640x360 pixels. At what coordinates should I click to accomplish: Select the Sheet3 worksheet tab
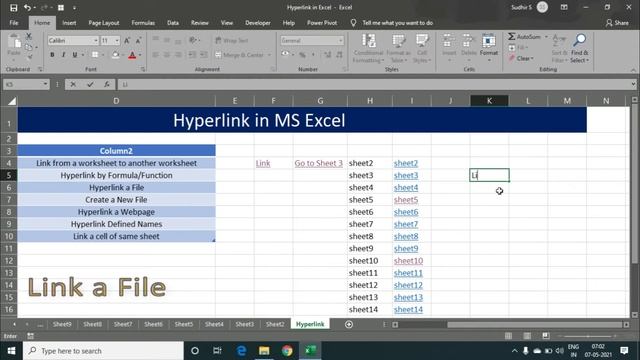click(x=244, y=324)
